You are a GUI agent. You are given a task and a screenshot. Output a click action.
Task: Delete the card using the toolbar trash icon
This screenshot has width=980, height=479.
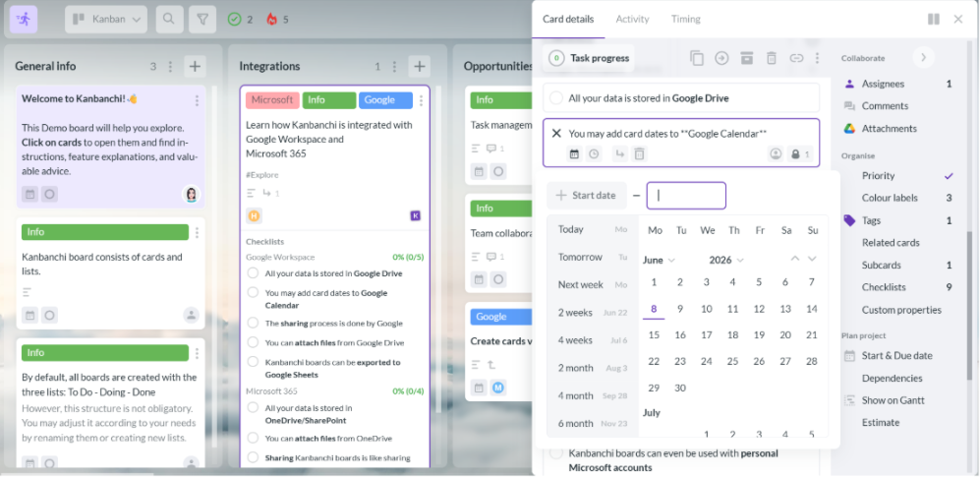point(772,58)
